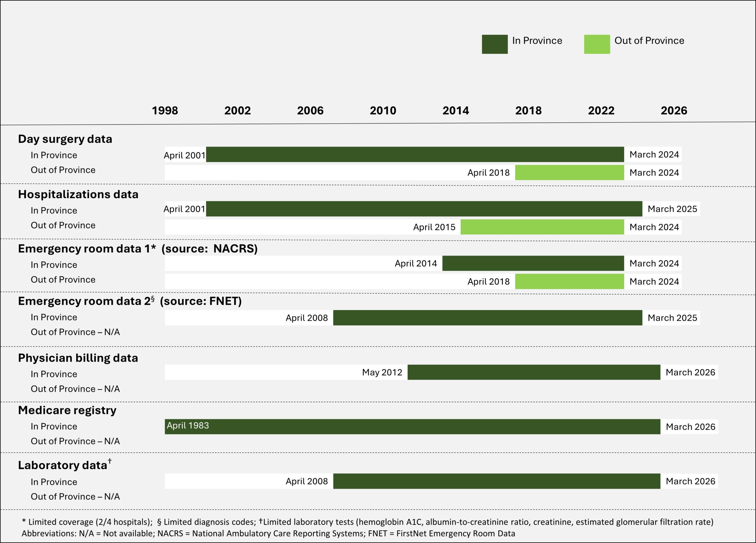The width and height of the screenshot is (756, 543).
Task: Click the dark green In Province legend swatch
Action: [495, 44]
